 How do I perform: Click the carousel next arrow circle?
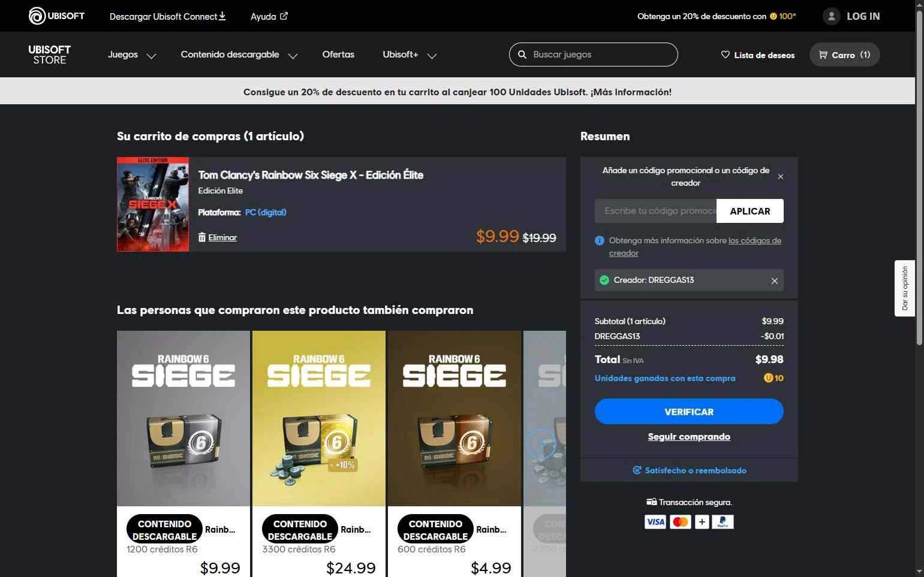coord(541,445)
